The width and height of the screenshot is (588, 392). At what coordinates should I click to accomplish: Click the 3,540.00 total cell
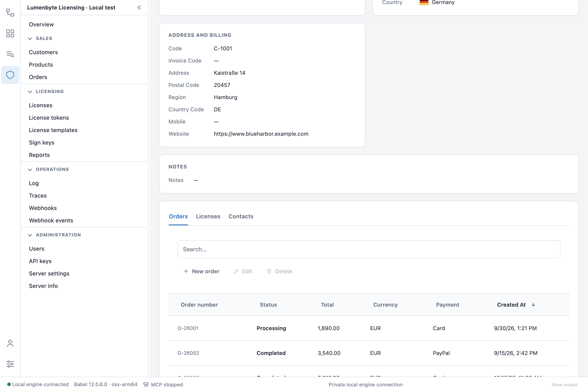click(329, 353)
